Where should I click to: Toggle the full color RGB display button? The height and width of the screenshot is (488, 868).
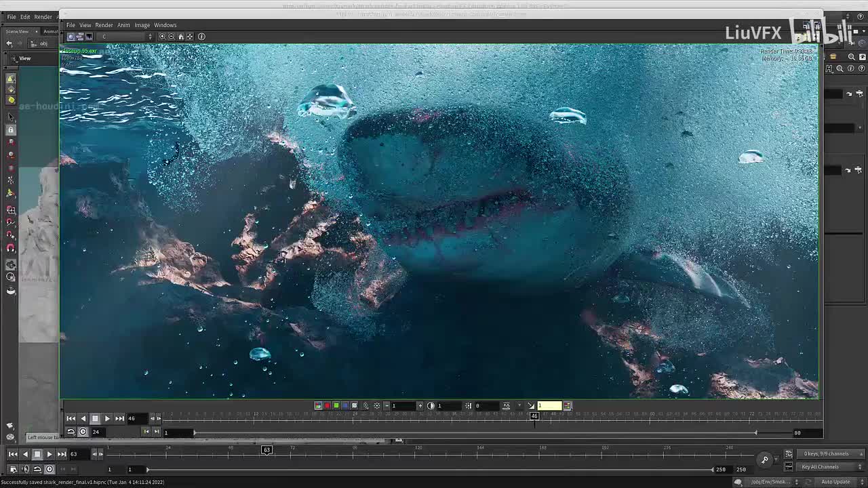pos(318,406)
